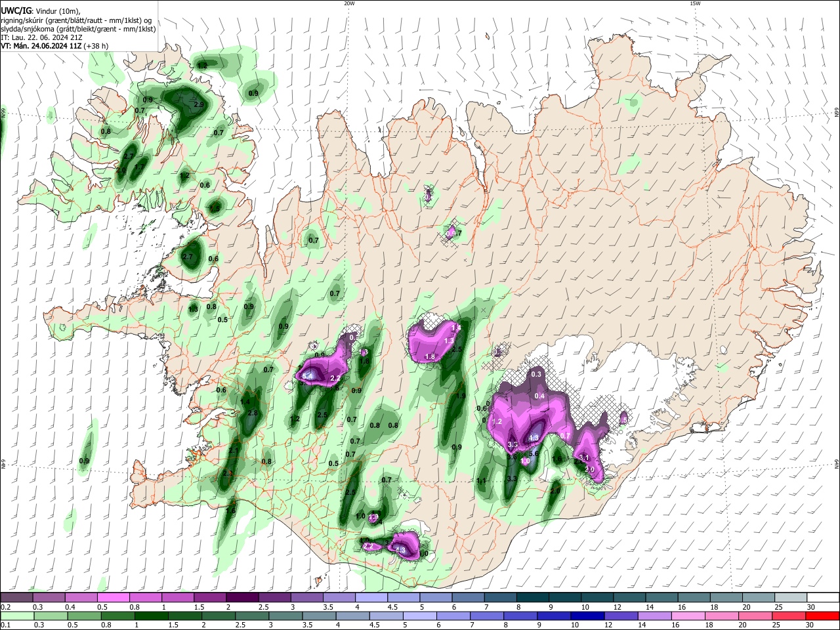Click the '20W' longitude label
This screenshot has width=840, height=630.
click(x=349, y=3)
